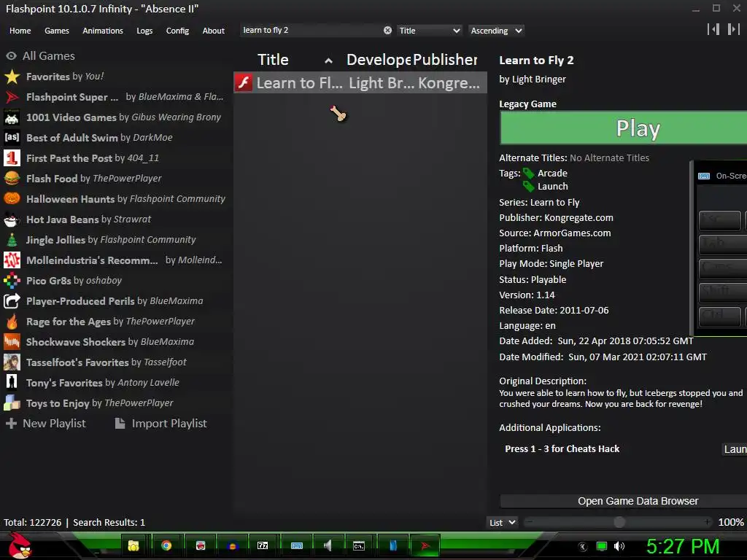Open 7-Zip from the taskbar
Viewport: 747px width, 560px height.
click(x=263, y=545)
